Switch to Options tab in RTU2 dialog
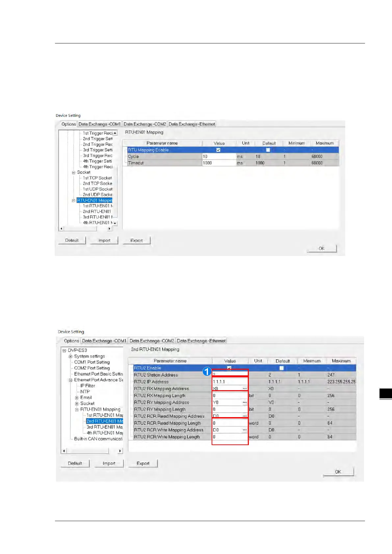Viewport: 392px width, 554px height. pyautogui.click(x=71, y=341)
